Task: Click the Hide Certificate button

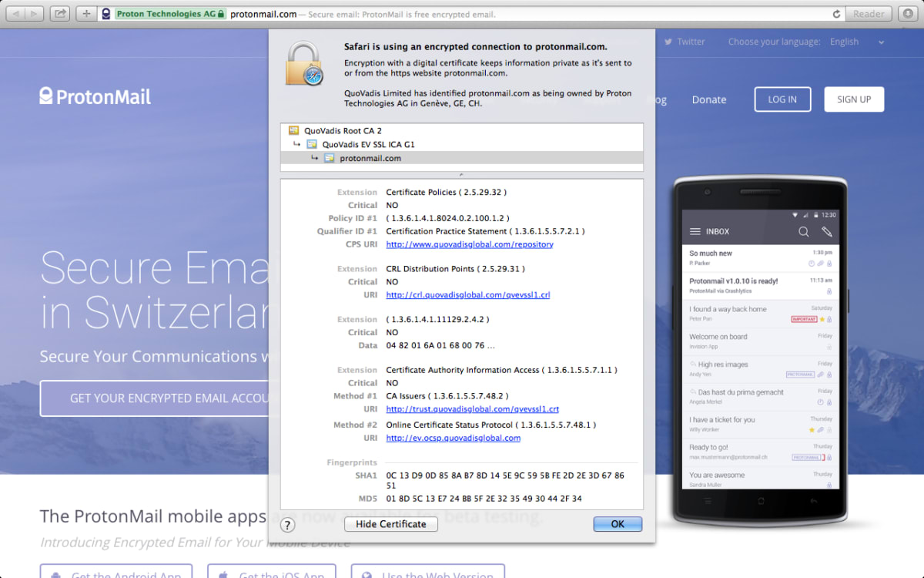Action: [x=391, y=524]
